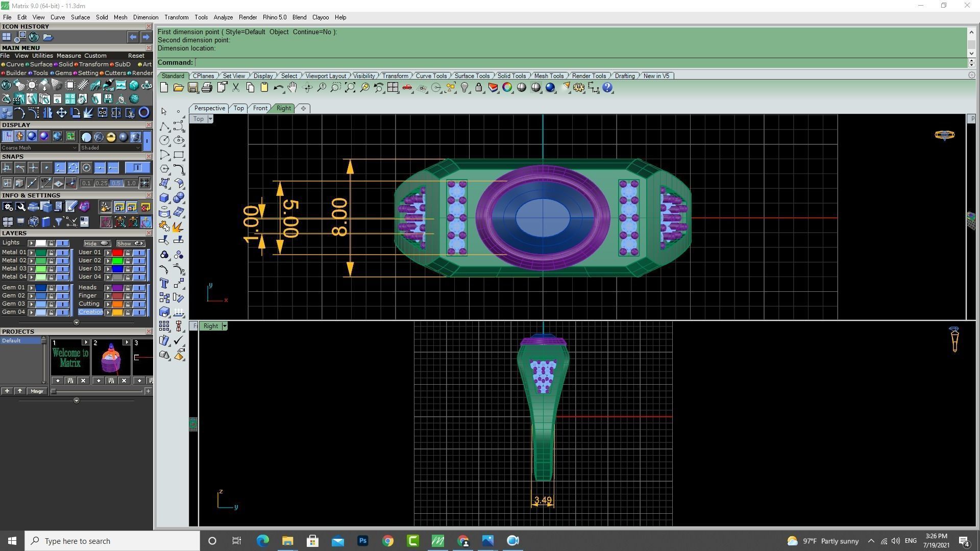The height and width of the screenshot is (551, 980).
Task: Open the Options gear icon
Action: 578,88
